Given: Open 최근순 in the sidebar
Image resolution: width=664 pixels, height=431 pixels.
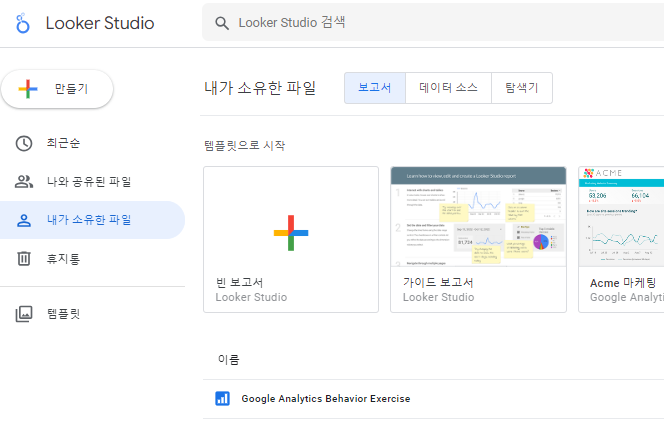Looking at the screenshot, I should coord(92,144).
